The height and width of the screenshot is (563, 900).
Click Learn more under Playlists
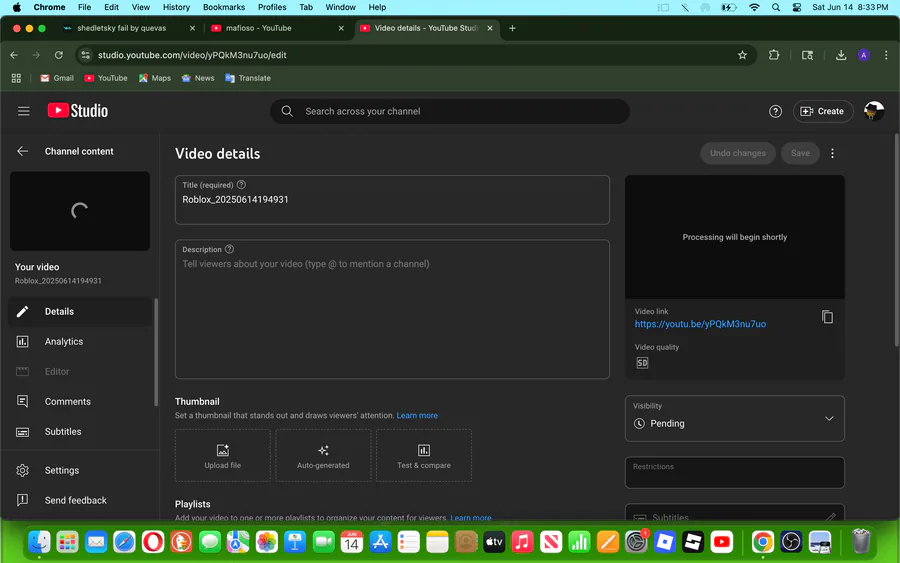[x=471, y=518]
